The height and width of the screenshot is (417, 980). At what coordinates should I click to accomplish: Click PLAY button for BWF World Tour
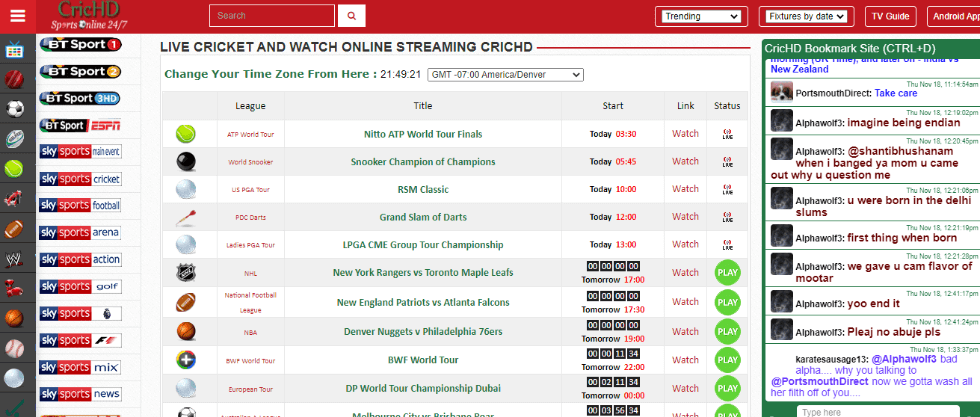coord(728,359)
